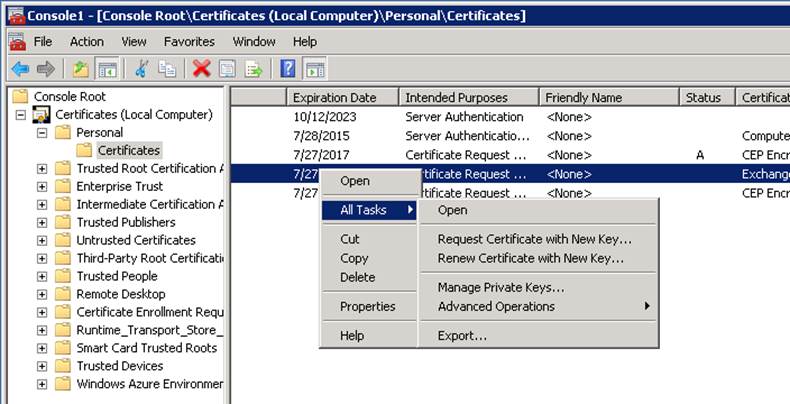Screen dimensions: 790x404
Task: Click Renew Certificate with New Key...
Action: pyautogui.click(x=530, y=258)
